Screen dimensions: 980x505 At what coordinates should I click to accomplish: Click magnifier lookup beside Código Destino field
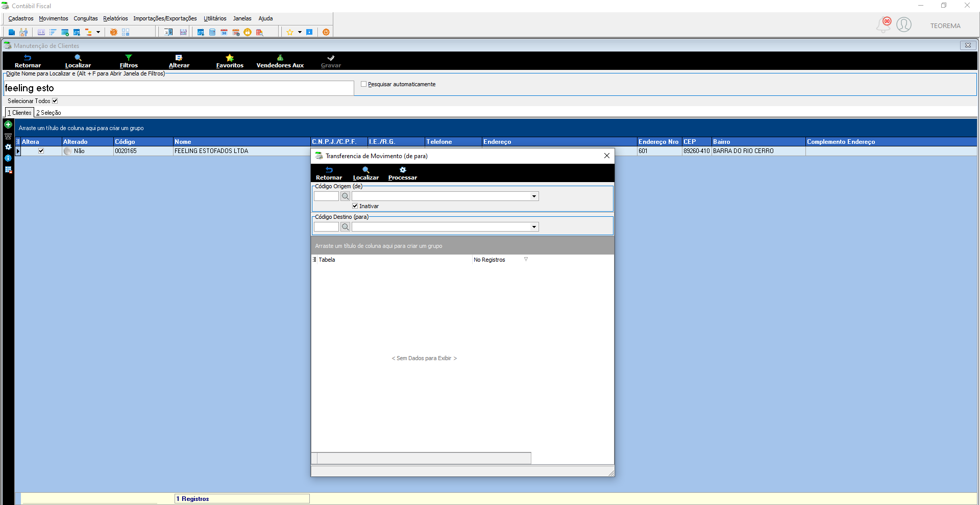(x=346, y=227)
